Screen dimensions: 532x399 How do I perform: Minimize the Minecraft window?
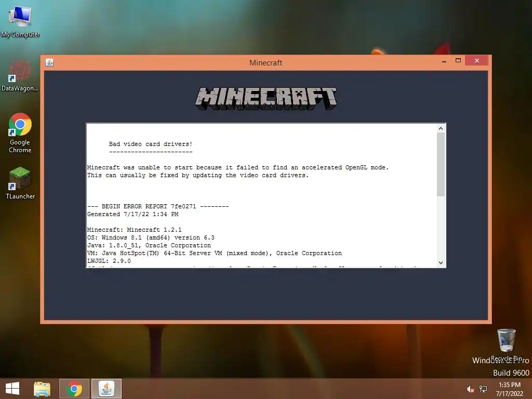pos(444,61)
